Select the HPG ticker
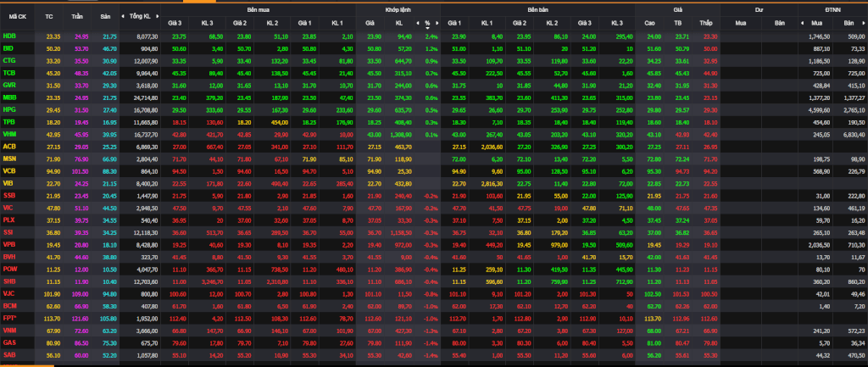The width and height of the screenshot is (868, 367). tap(8, 109)
